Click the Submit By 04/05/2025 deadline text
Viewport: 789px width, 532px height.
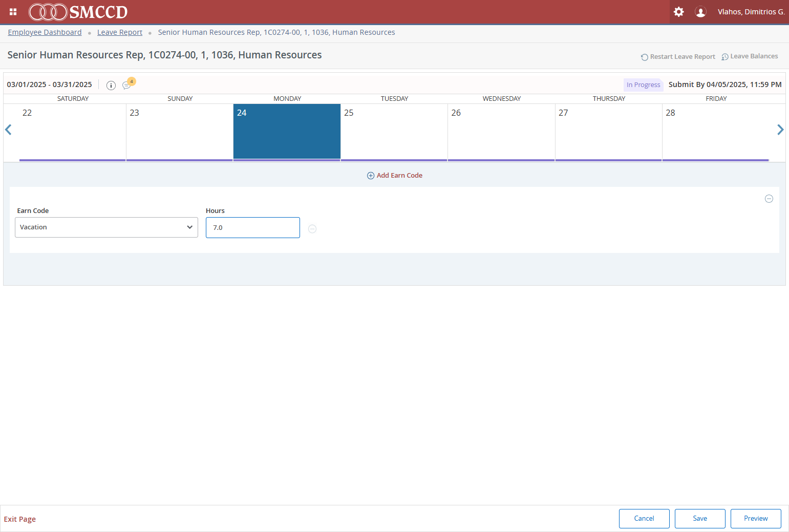coord(725,84)
